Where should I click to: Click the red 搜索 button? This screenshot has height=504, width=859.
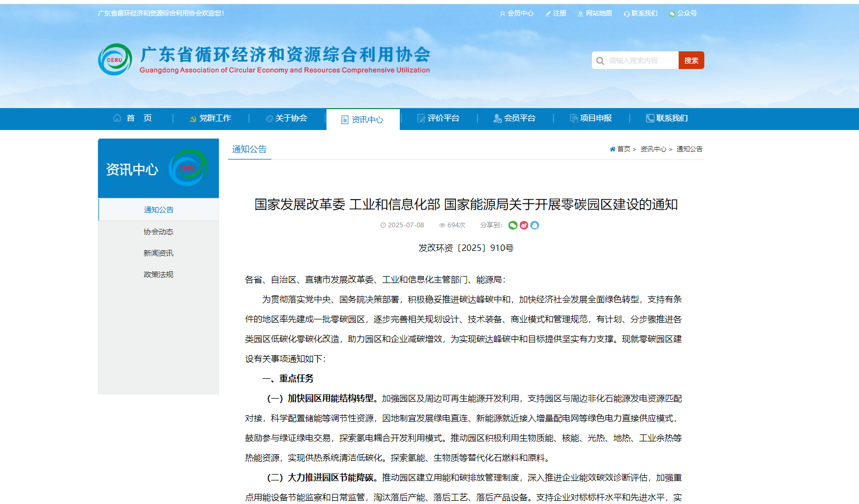point(691,60)
